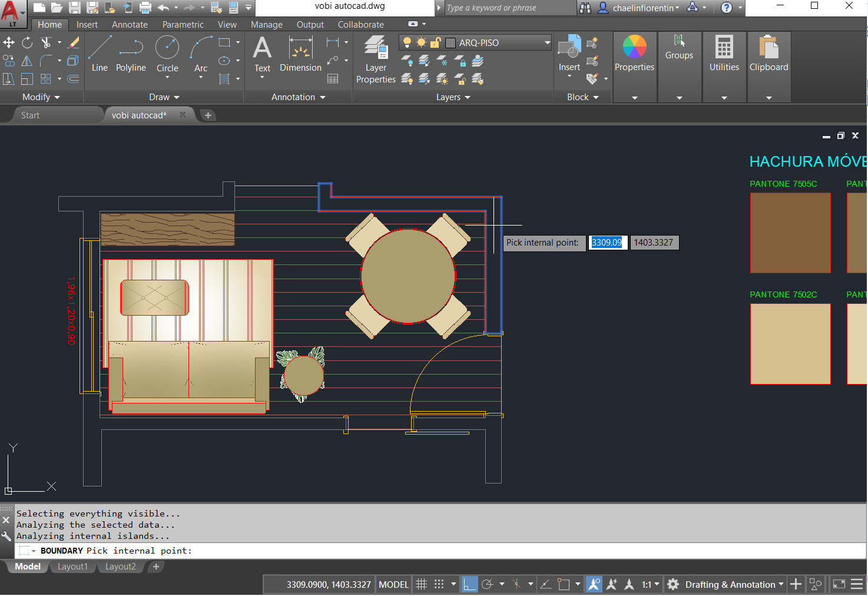
Task: Switch to the Layout1 tab
Action: (72, 567)
